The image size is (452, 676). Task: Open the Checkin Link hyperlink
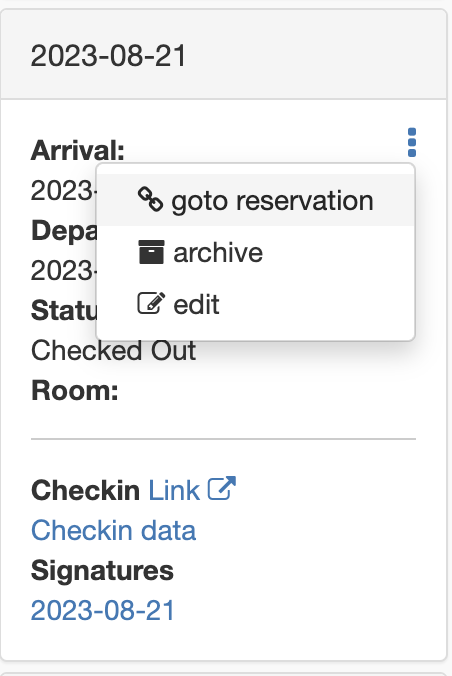point(174,490)
